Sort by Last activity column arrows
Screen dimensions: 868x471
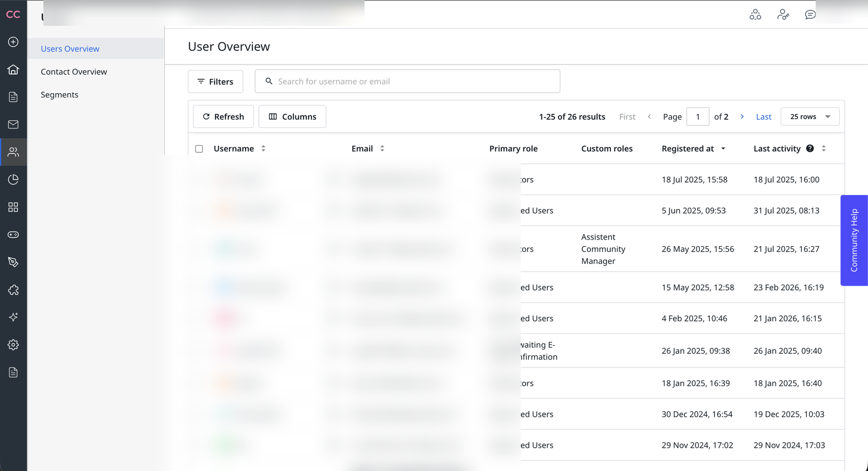pyautogui.click(x=824, y=149)
